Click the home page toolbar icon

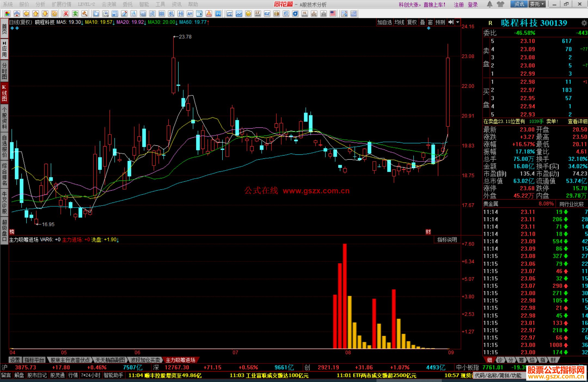click(17, 14)
